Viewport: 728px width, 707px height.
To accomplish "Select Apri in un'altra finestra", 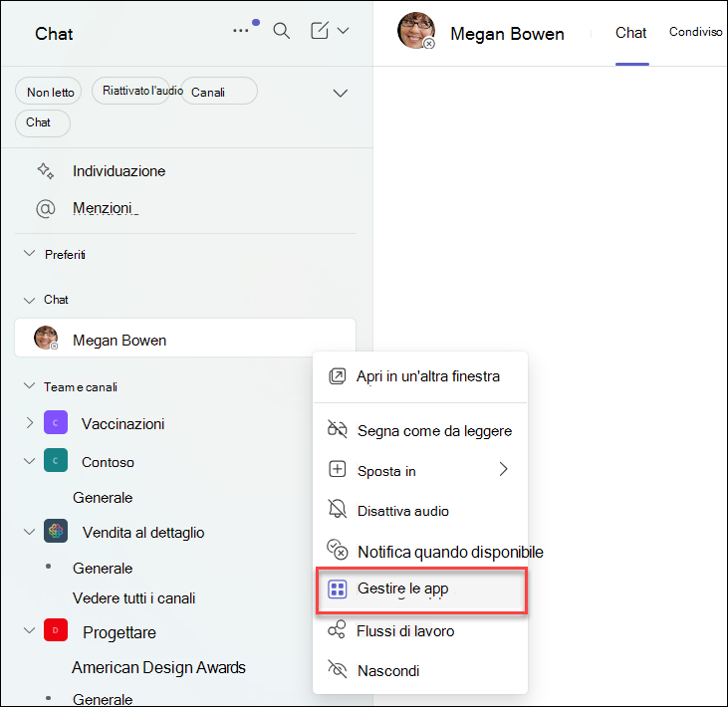I will click(420, 376).
